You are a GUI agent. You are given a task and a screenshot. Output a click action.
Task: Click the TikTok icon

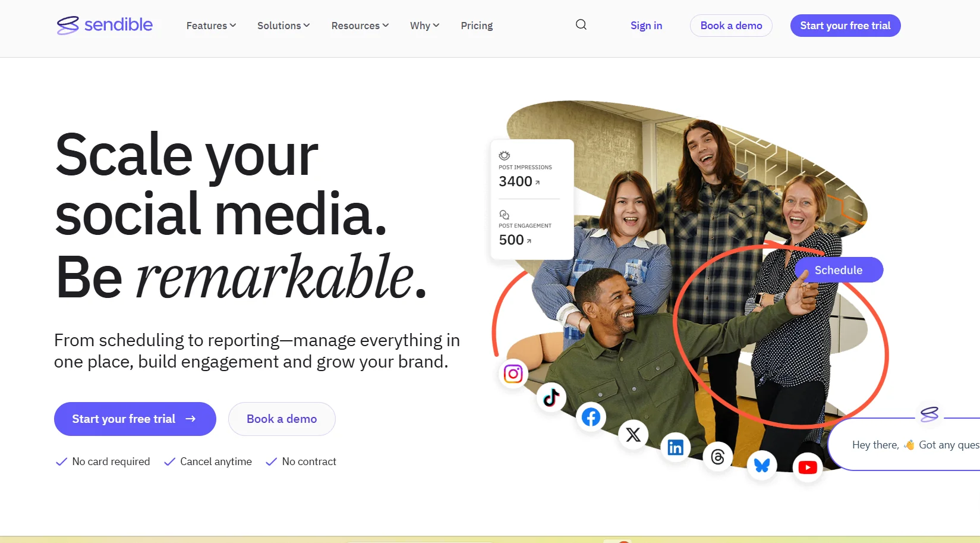coord(551,397)
